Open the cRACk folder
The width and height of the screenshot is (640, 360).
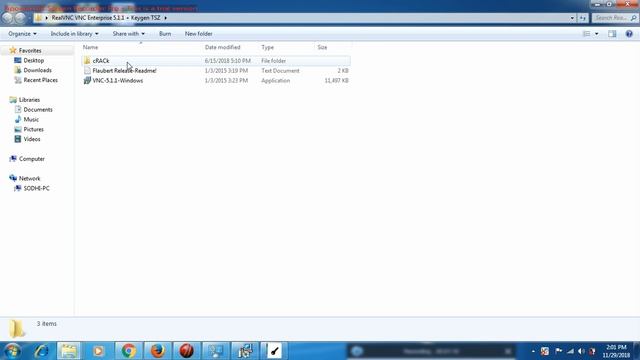(x=101, y=61)
